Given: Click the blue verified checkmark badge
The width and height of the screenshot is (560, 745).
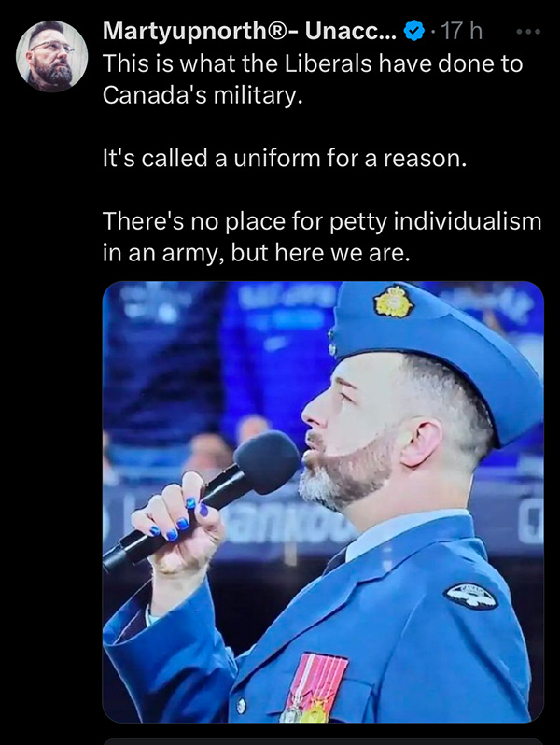Looking at the screenshot, I should (413, 32).
